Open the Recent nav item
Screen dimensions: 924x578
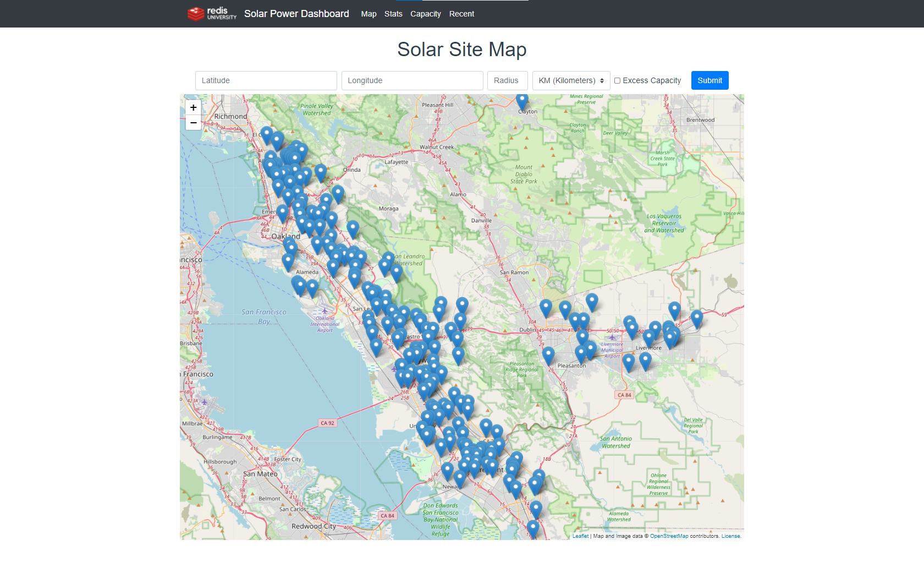(x=461, y=14)
